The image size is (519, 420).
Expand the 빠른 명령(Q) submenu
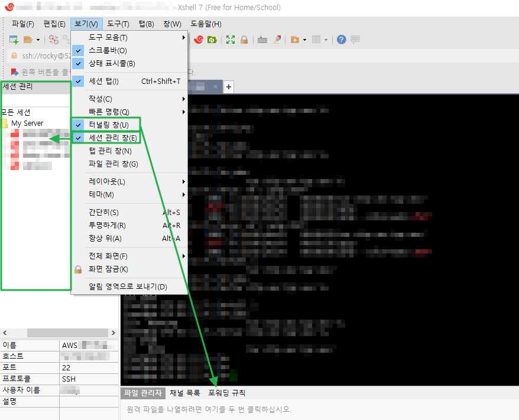click(129, 112)
